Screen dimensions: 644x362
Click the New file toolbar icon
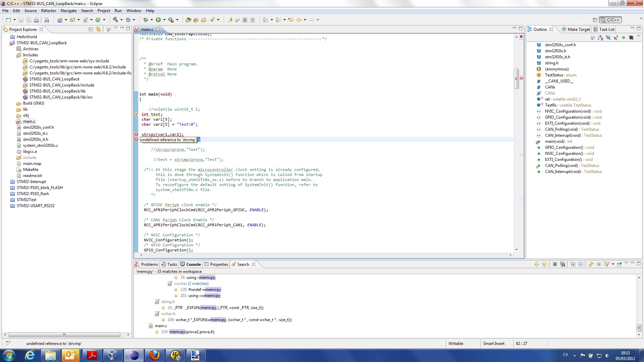(8, 20)
